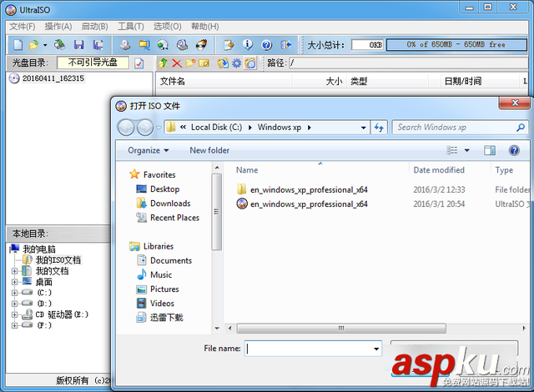Open the File name combo box dropdown
The width and height of the screenshot is (534, 392).
tap(376, 349)
